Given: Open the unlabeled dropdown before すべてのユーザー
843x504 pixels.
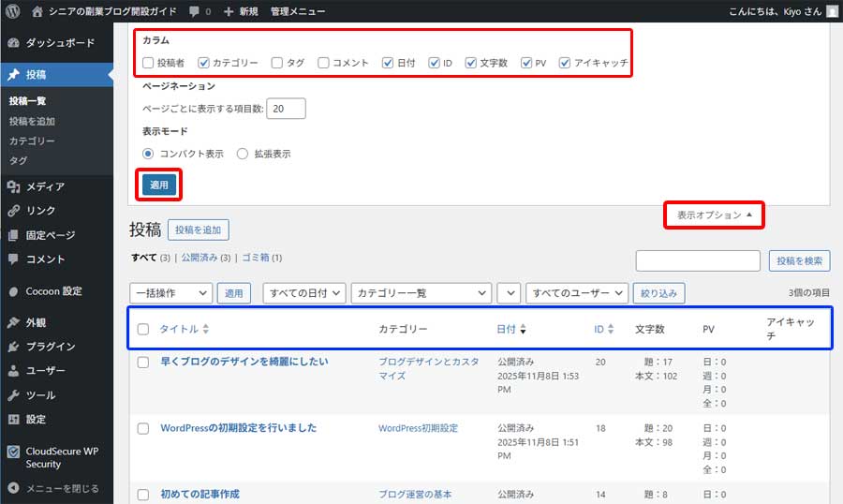Looking at the screenshot, I should pos(509,293).
